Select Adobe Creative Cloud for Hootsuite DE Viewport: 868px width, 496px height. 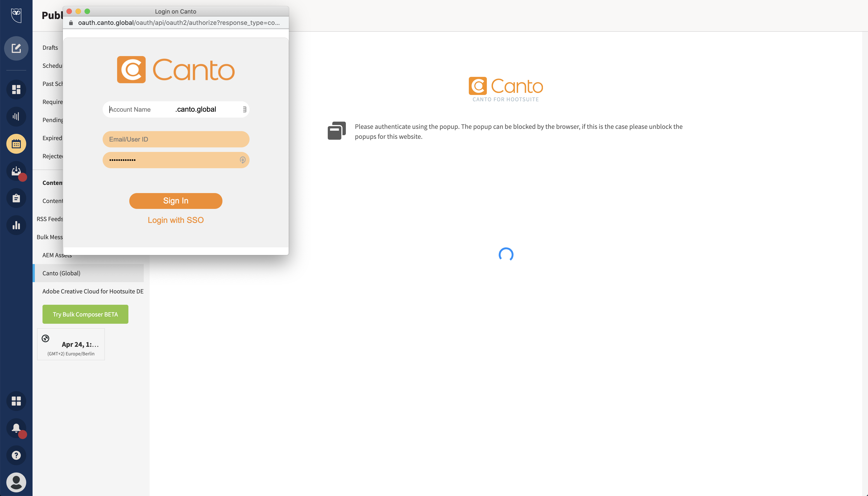click(x=93, y=291)
